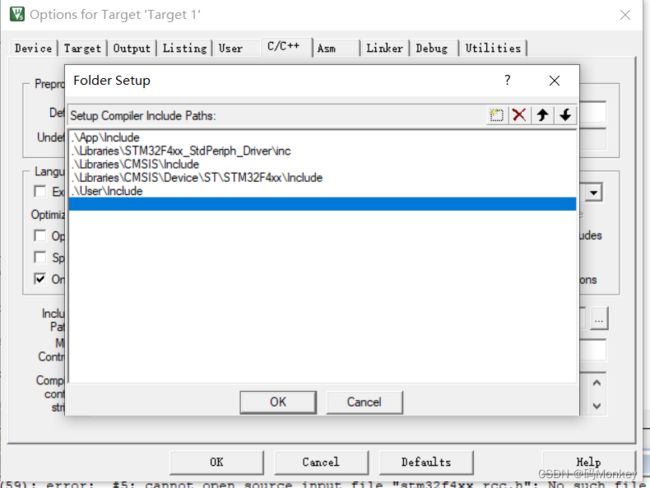Image resolution: width=650 pixels, height=488 pixels.
Task: Select the .\User\Include path entry
Action: (322, 191)
